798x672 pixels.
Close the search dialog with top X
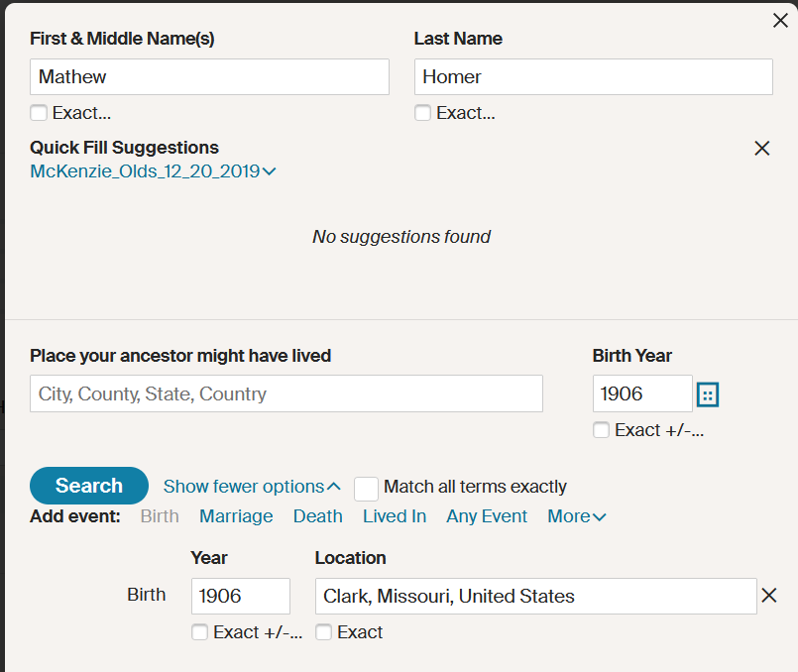click(x=780, y=20)
